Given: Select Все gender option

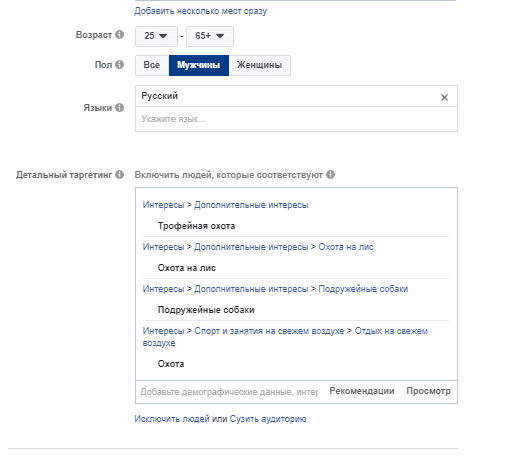Looking at the screenshot, I should click(152, 65).
